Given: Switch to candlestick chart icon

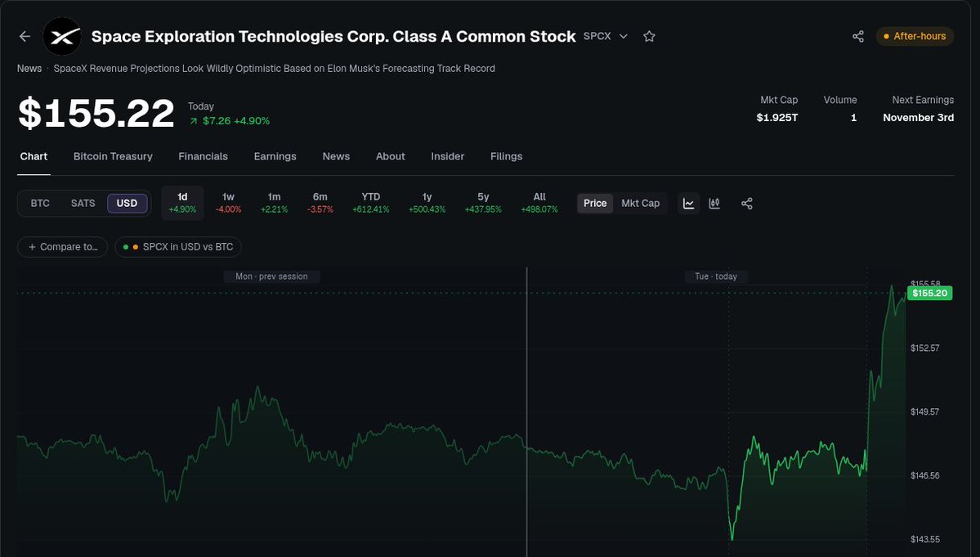Looking at the screenshot, I should tap(714, 203).
